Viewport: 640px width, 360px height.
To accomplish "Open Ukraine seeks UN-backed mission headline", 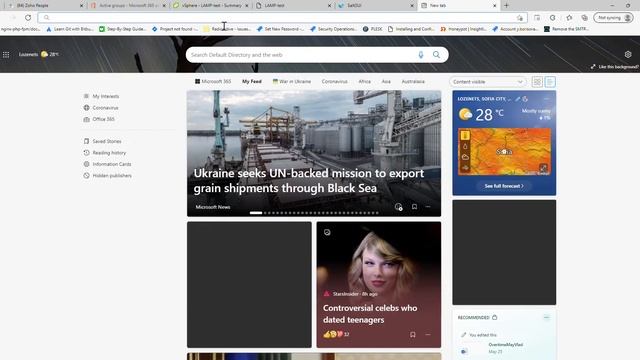I will coord(309,180).
